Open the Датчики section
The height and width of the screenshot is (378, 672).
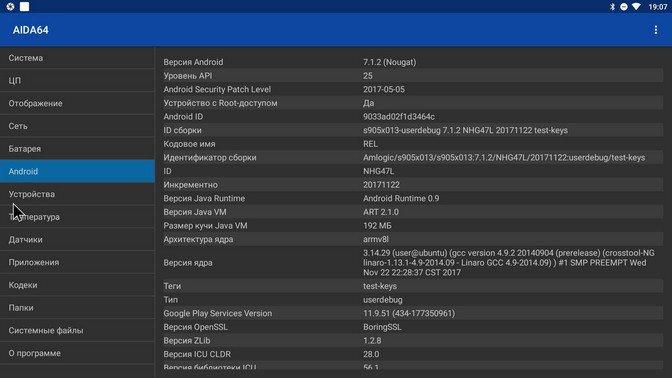77,240
